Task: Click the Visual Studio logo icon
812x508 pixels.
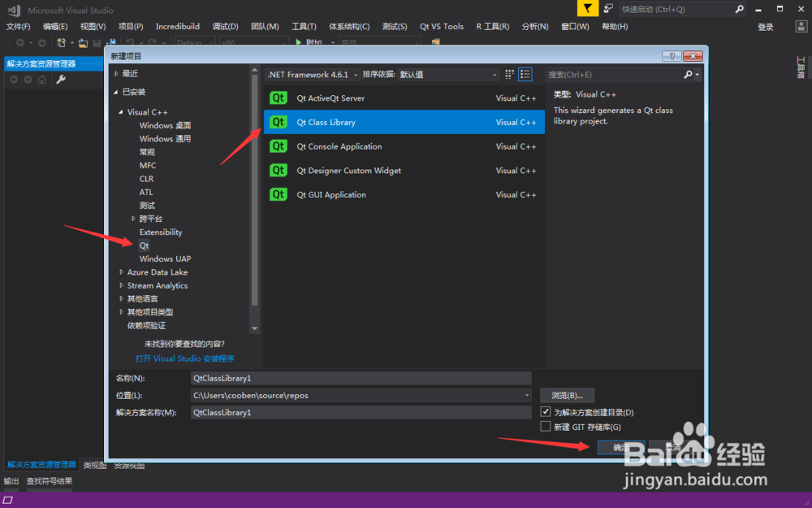Action: click(x=14, y=10)
